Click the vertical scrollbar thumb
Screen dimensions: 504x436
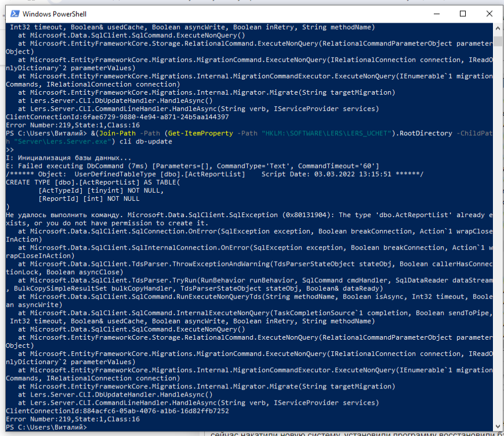coord(498,41)
